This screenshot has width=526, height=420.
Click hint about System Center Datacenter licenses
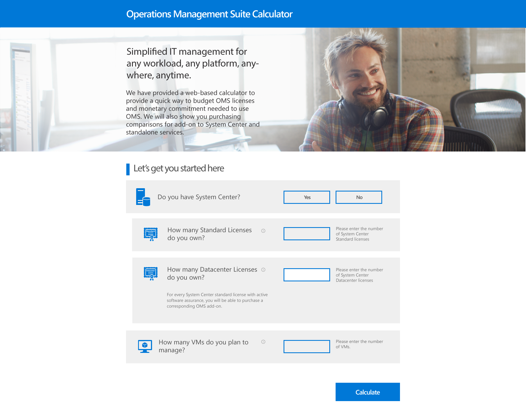[359, 275]
